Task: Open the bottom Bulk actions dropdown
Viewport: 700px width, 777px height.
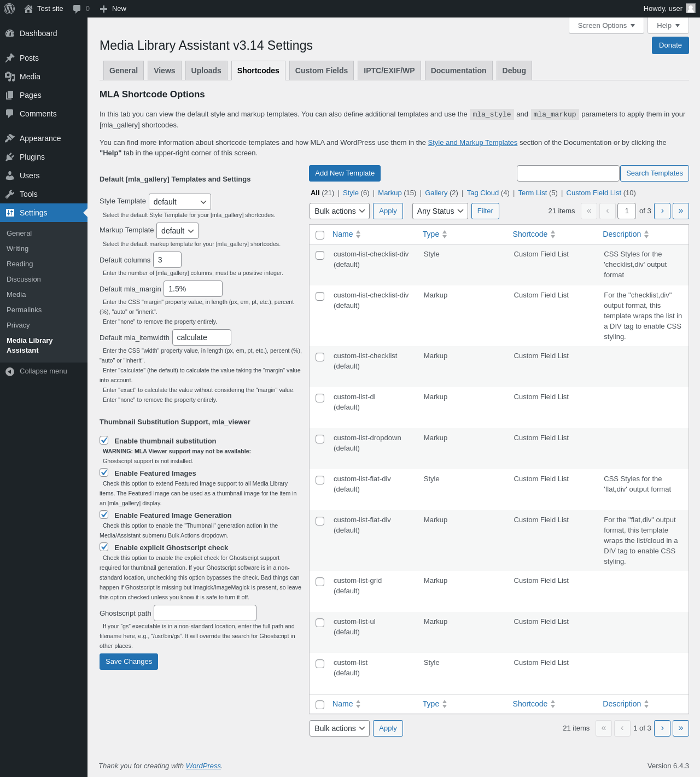Action: coord(340,728)
